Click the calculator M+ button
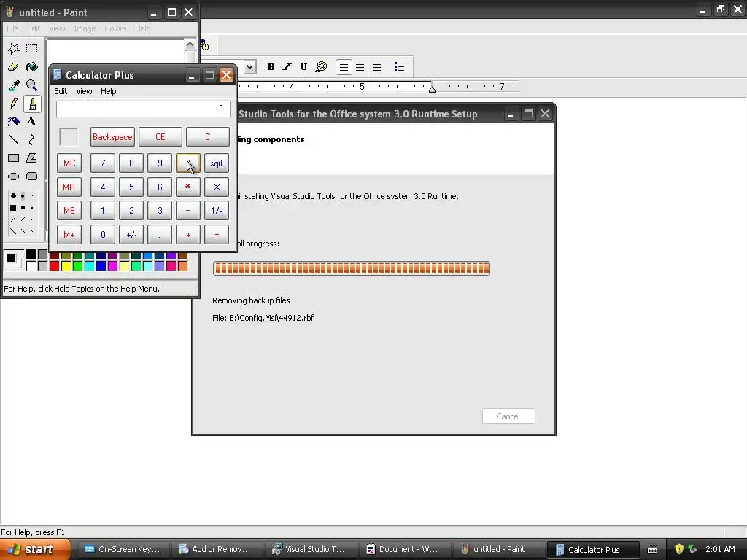This screenshot has height=560, width=747. point(69,235)
